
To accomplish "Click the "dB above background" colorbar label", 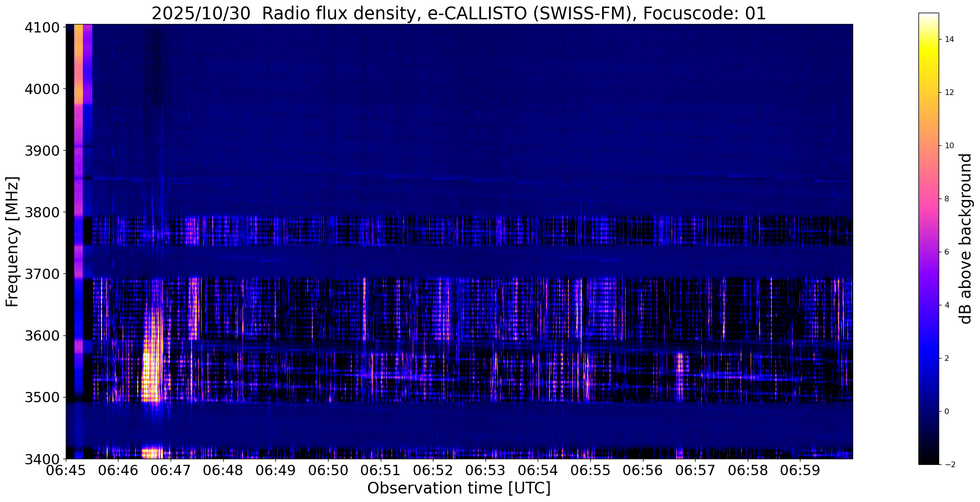I will (965, 239).
